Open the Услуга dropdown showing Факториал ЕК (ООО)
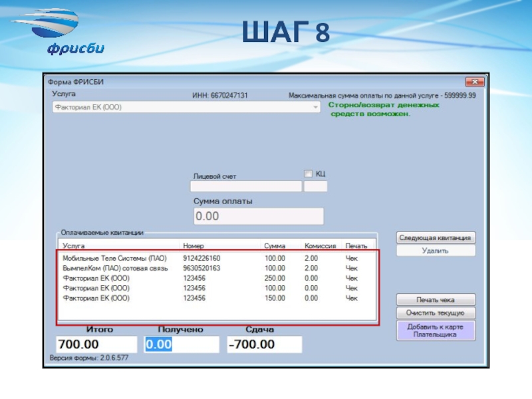Viewport: 532px width, 399px height. 186,107
